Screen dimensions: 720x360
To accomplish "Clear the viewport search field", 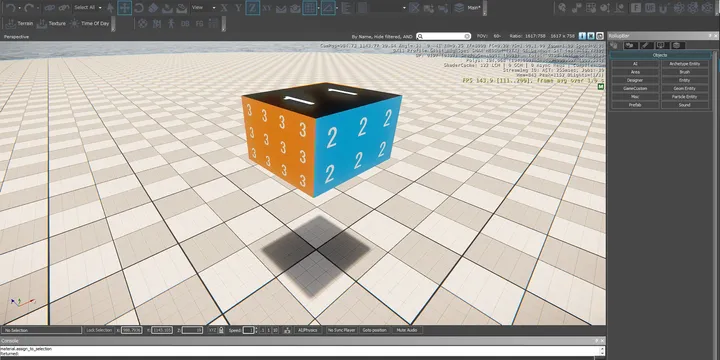I will [x=467, y=36].
